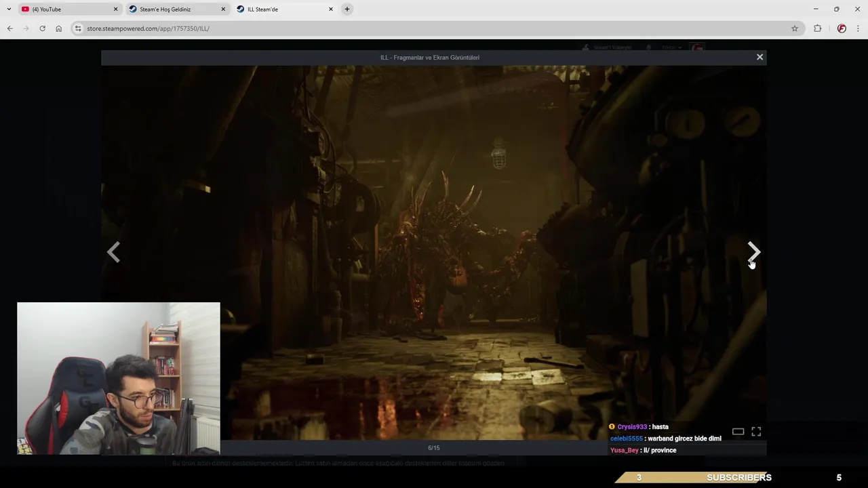868x488 pixels.
Task: Click the 6/15 screenshot counter
Action: (434, 448)
